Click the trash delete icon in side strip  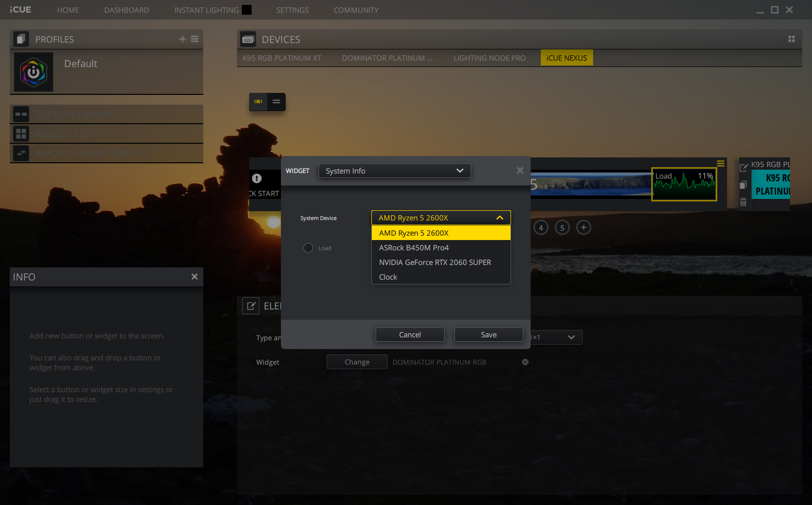tap(743, 202)
